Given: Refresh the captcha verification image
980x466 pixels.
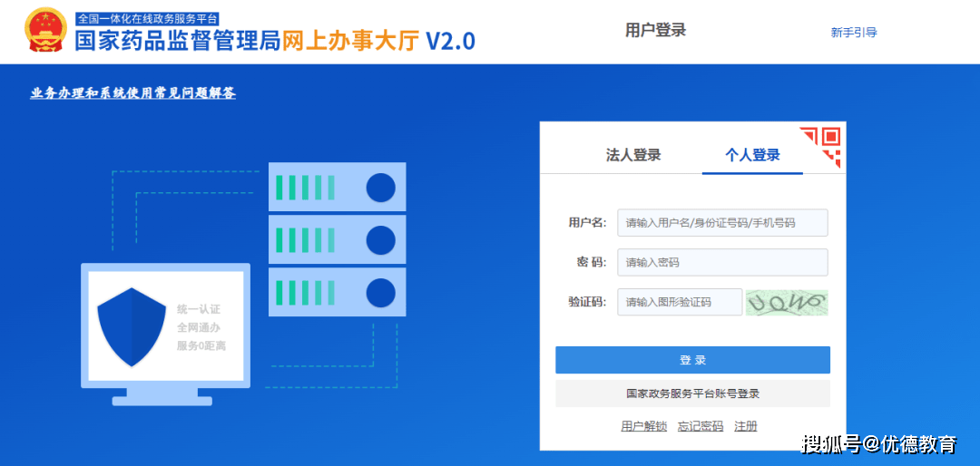Looking at the screenshot, I should click(x=787, y=302).
